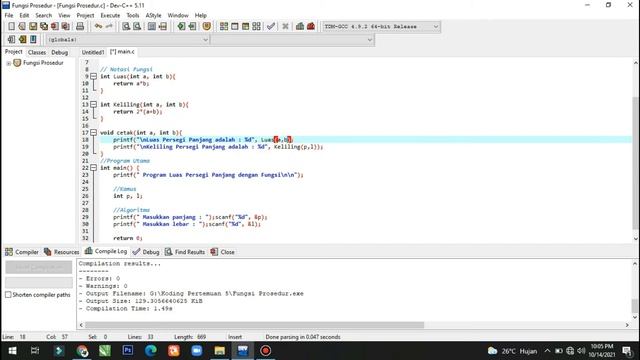Click the New file toolbar icon
Viewport: 640px width, 360px height.
(11, 26)
